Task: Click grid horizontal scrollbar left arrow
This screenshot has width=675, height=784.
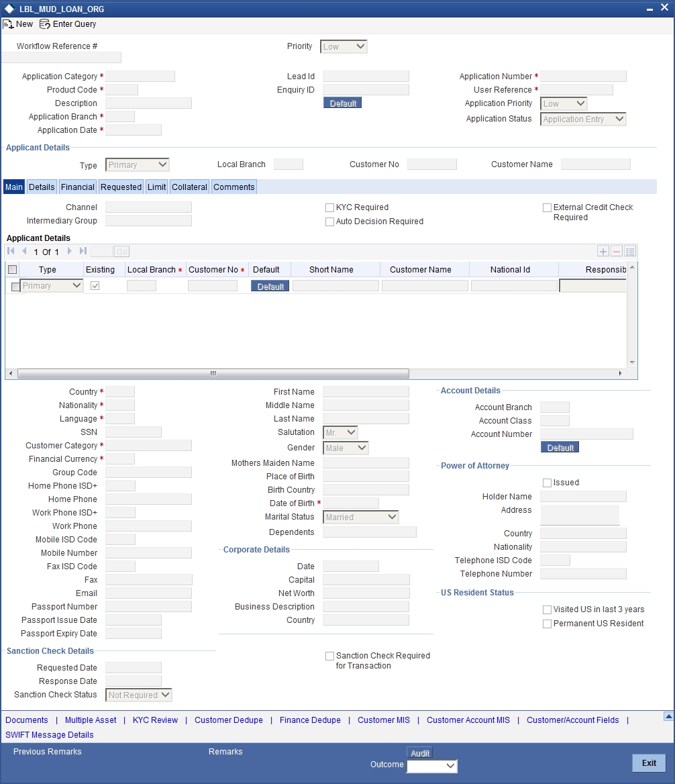Action: (x=11, y=373)
